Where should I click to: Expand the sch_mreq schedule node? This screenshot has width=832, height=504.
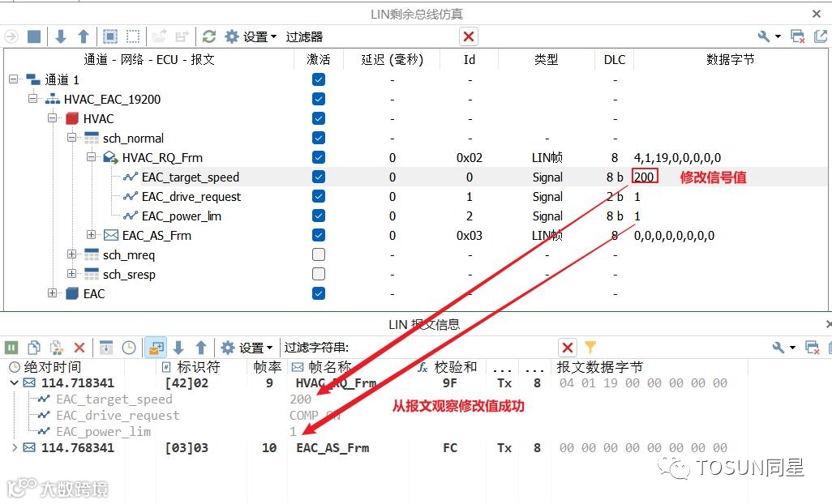pos(71,254)
